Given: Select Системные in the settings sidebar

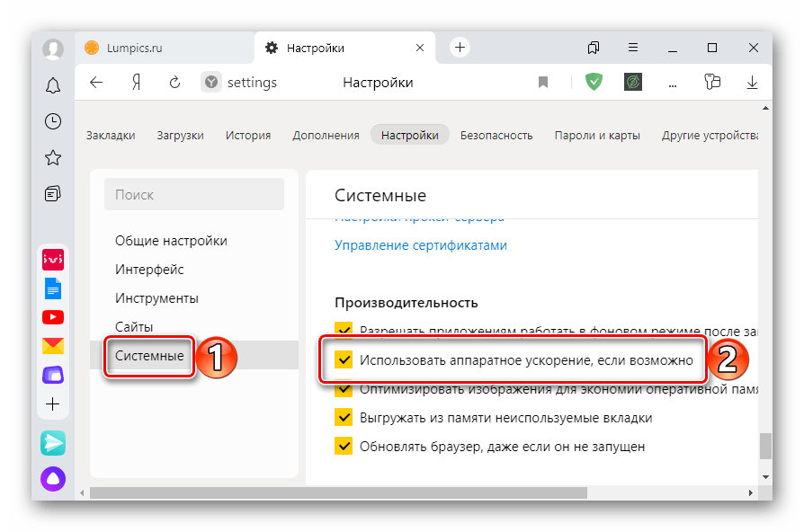Looking at the screenshot, I should coord(149,355).
